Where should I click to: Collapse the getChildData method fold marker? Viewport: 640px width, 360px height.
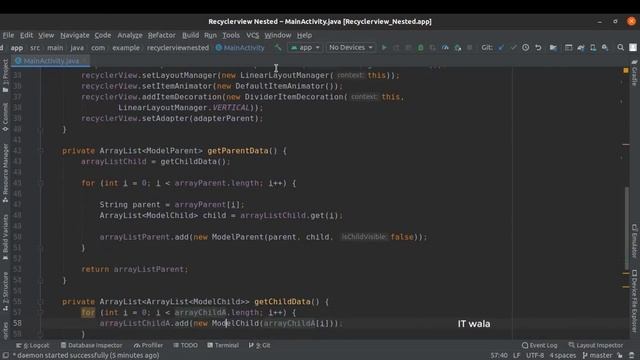(x=41, y=302)
